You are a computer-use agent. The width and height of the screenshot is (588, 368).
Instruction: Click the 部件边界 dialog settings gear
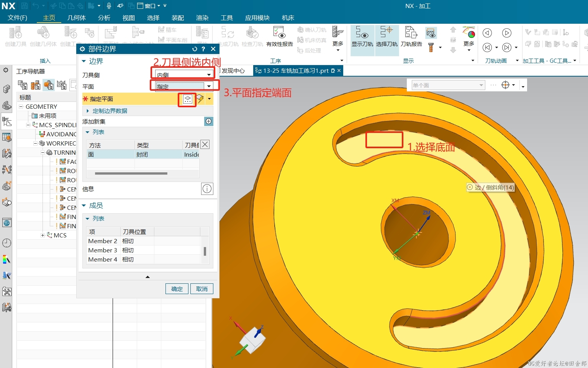coord(82,49)
